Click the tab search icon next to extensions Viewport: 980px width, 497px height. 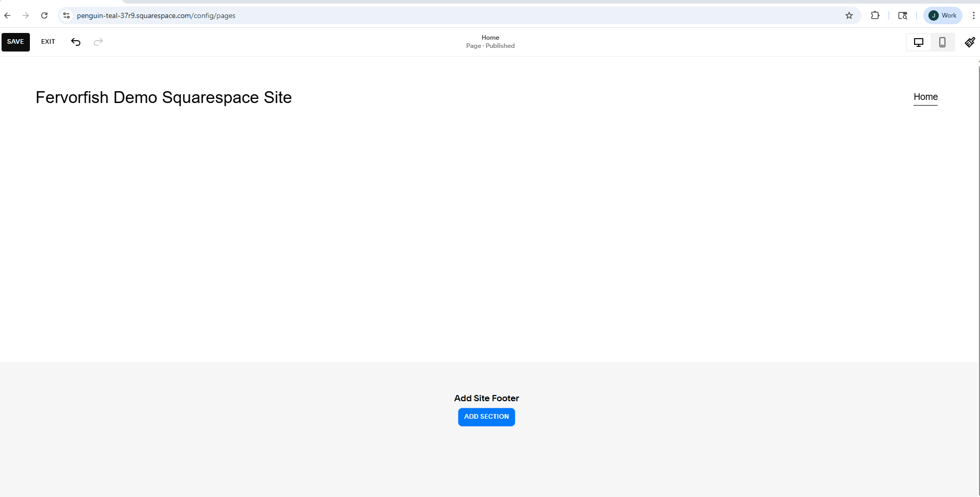tap(903, 15)
